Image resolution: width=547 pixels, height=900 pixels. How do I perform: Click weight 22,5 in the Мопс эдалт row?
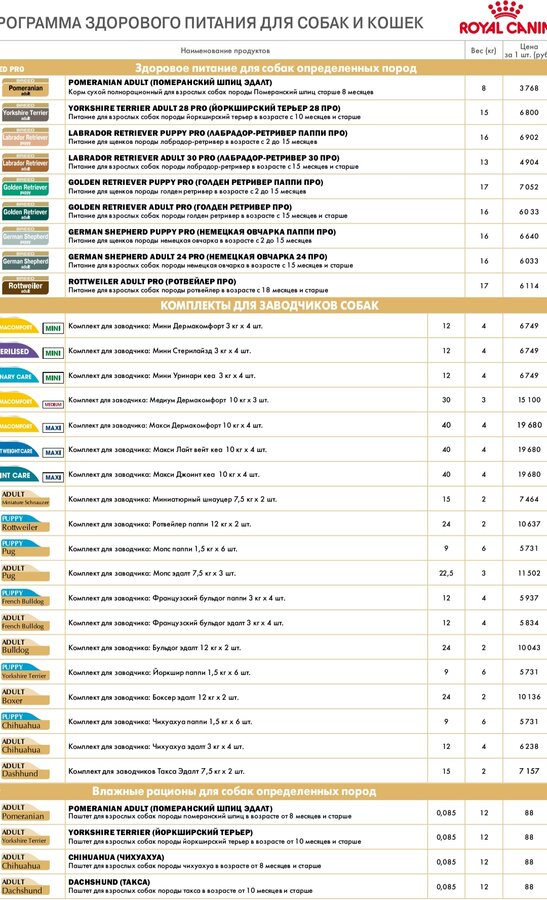pyautogui.click(x=446, y=573)
